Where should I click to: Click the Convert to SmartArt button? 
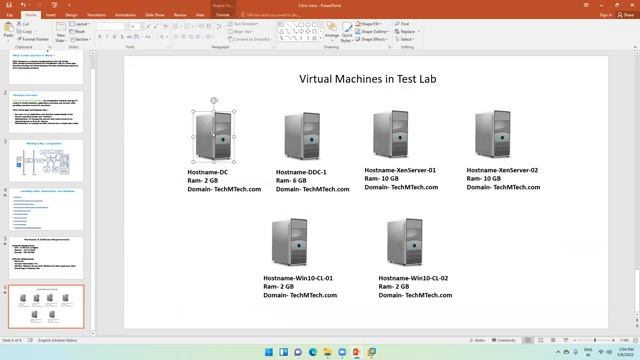(x=249, y=39)
